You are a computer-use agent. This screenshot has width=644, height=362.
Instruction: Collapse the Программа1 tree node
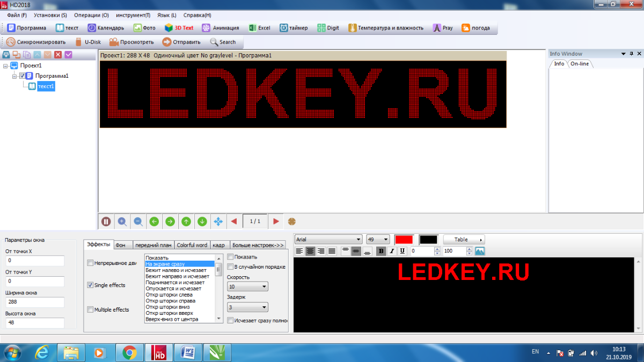(x=14, y=76)
